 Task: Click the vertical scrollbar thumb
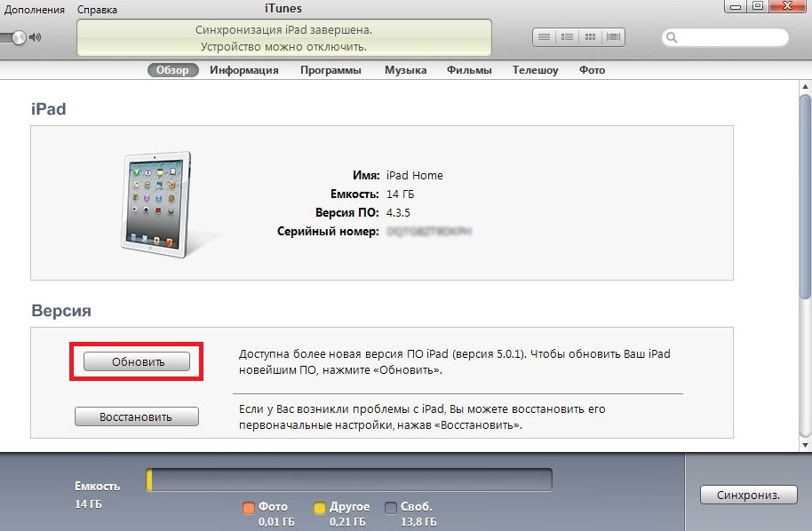(805, 196)
